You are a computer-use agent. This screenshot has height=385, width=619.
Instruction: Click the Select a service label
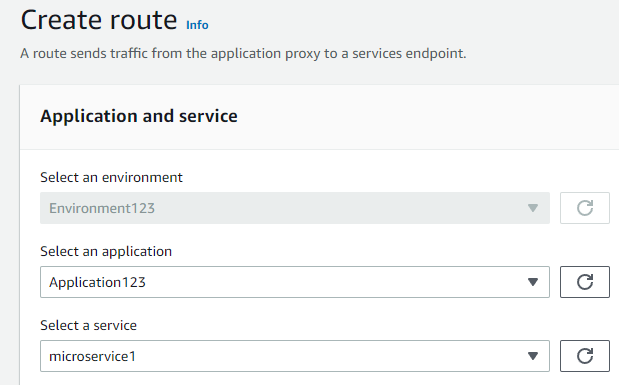click(x=88, y=325)
